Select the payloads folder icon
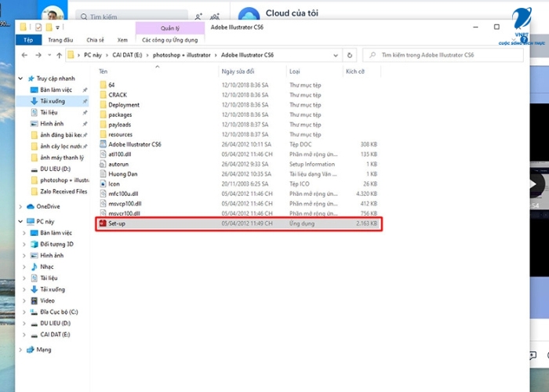 (103, 124)
